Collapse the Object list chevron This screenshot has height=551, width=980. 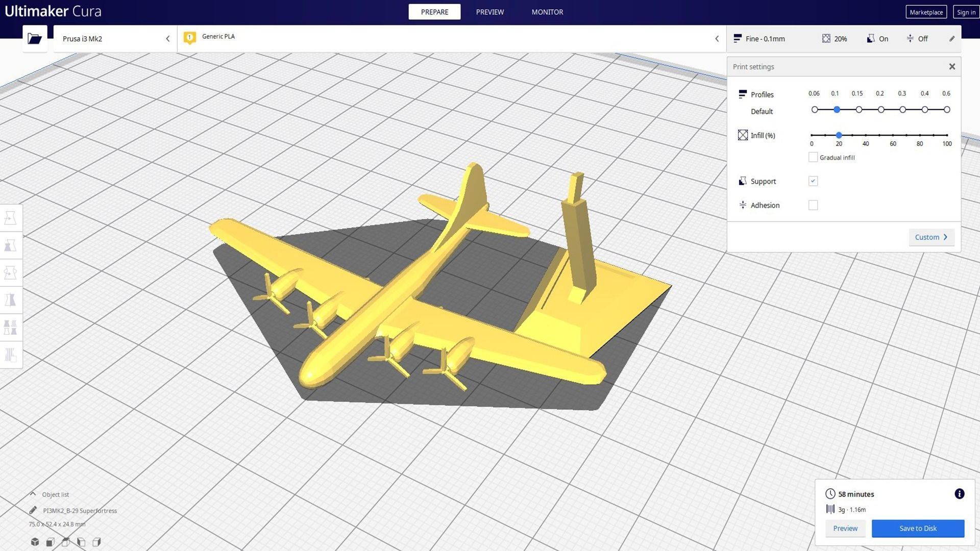coord(33,494)
